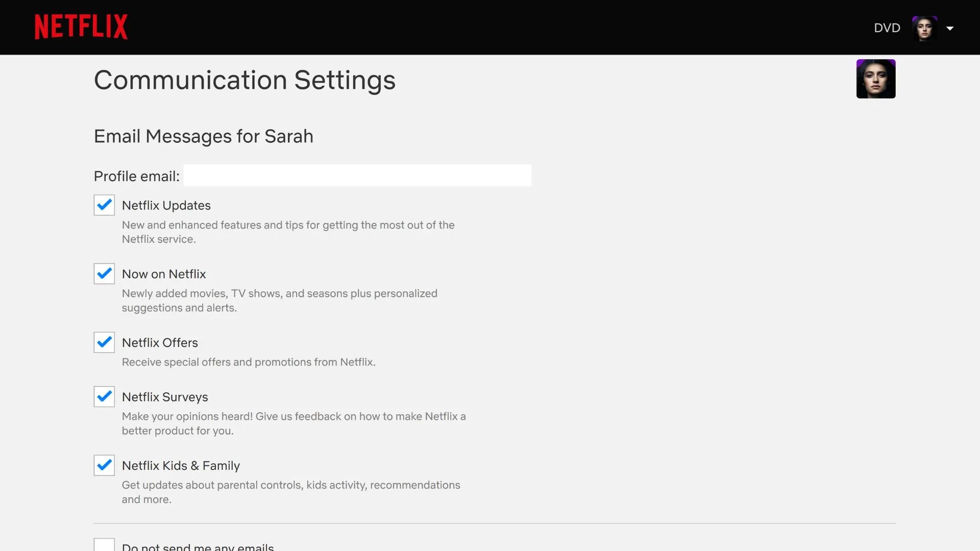
Task: Open the profile avatar in the top navigation
Action: (925, 28)
